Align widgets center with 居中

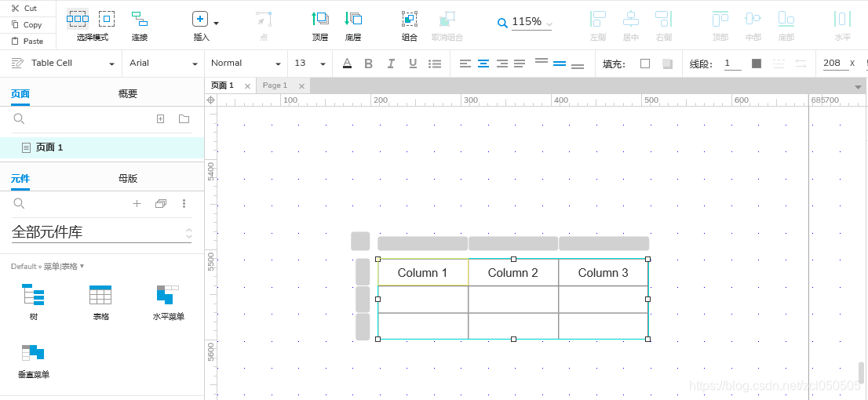coord(630,19)
